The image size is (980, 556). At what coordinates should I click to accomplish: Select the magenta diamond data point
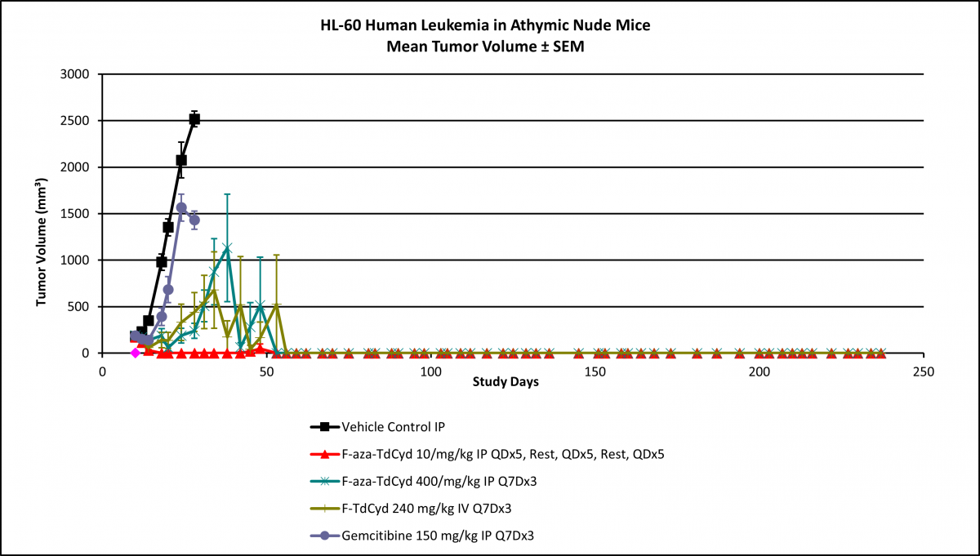pos(135,353)
